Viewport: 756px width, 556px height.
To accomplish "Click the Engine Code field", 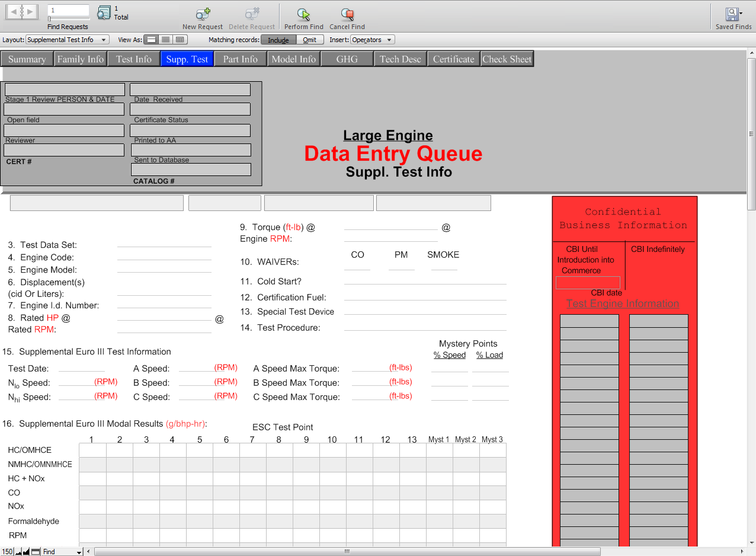I will click(164, 255).
